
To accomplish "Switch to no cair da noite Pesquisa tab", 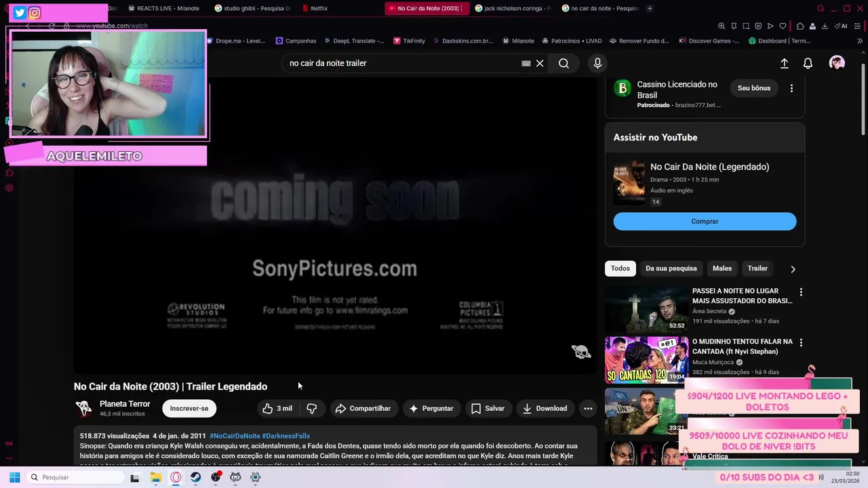I will tap(600, 8).
